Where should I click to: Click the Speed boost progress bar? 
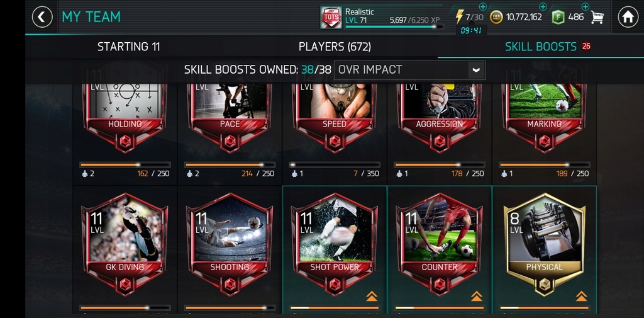(x=335, y=164)
